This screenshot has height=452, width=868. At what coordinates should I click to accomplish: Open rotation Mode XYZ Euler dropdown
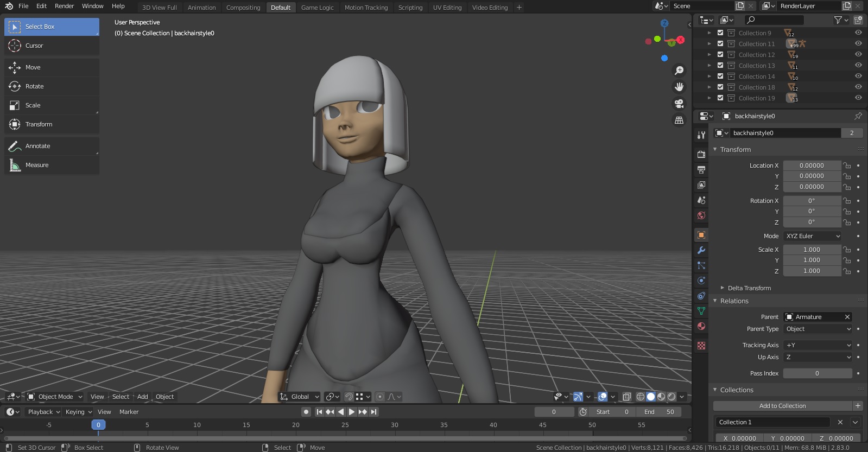(x=813, y=236)
